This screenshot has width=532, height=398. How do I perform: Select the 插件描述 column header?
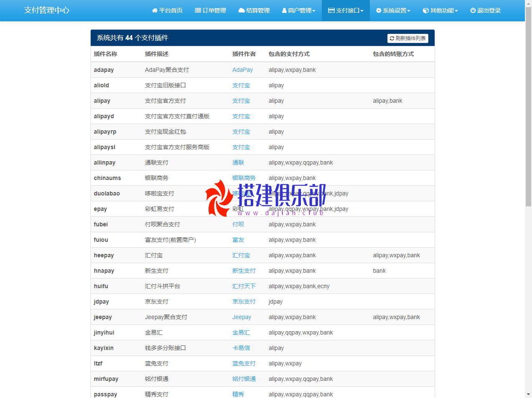[157, 54]
